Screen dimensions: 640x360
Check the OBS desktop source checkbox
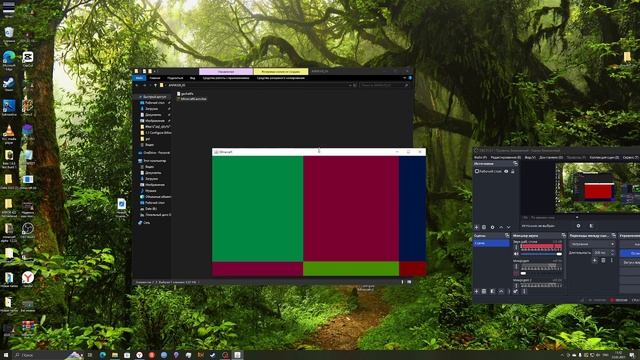click(477, 171)
